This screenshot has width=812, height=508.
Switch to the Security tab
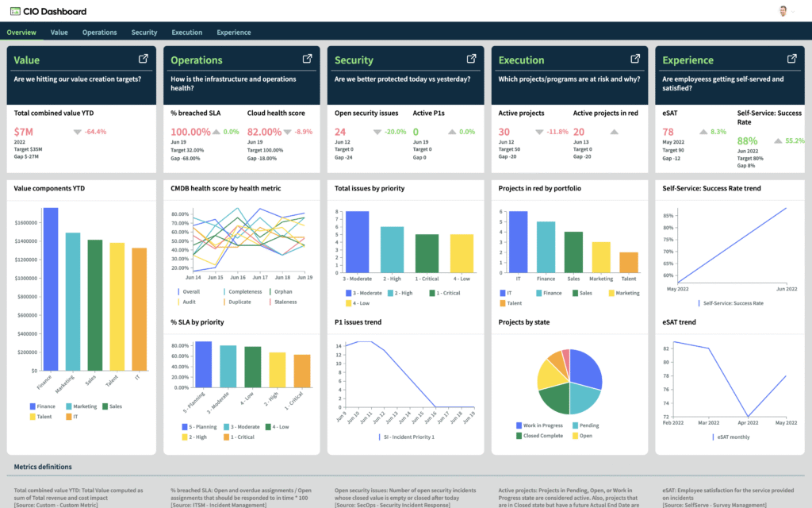(x=144, y=32)
